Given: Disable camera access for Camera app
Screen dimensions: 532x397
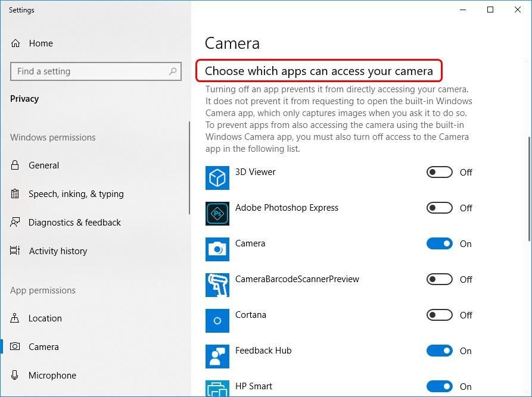Looking at the screenshot, I should point(440,244).
